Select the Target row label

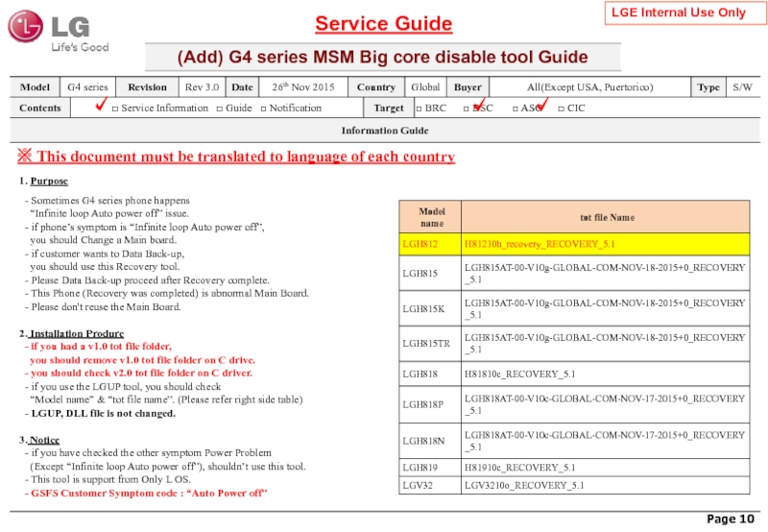[x=389, y=108]
